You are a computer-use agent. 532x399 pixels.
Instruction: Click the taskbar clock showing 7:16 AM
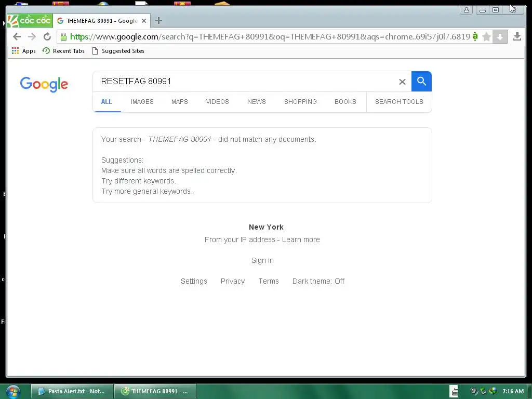(x=513, y=391)
